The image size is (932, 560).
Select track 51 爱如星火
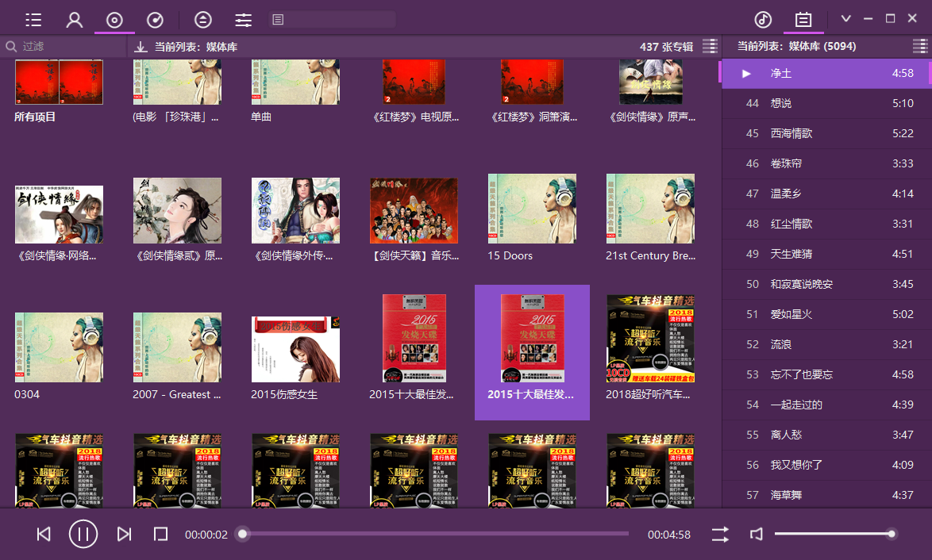pyautogui.click(x=826, y=314)
